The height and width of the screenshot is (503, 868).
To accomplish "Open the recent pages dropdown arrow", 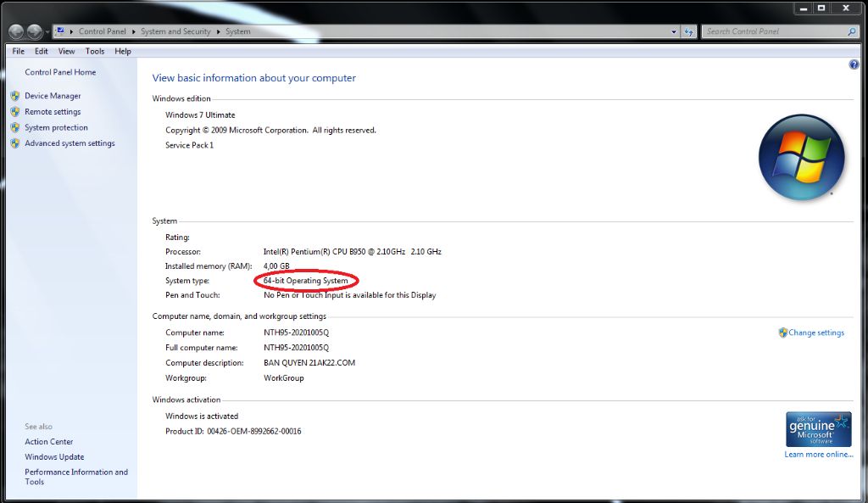I will [x=47, y=32].
